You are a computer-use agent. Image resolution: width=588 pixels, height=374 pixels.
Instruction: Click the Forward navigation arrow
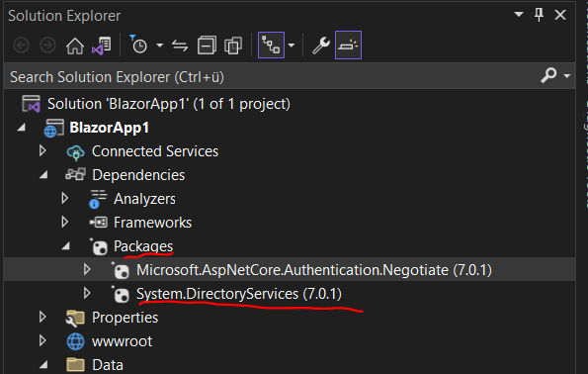pos(48,46)
